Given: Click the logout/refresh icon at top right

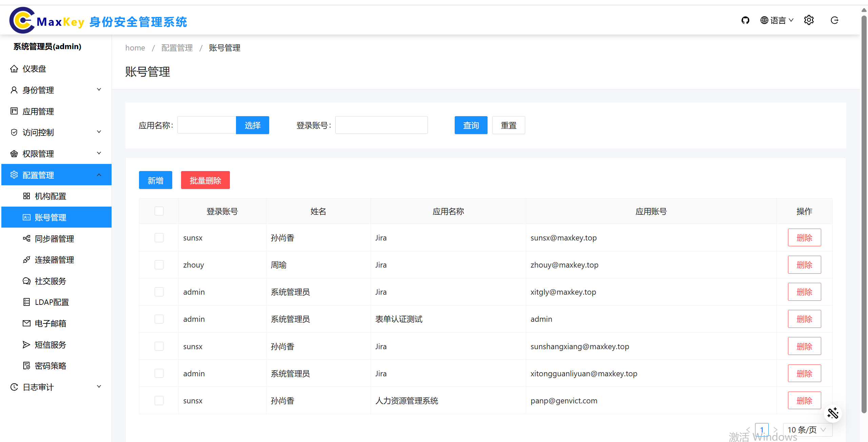Looking at the screenshot, I should coord(834,20).
